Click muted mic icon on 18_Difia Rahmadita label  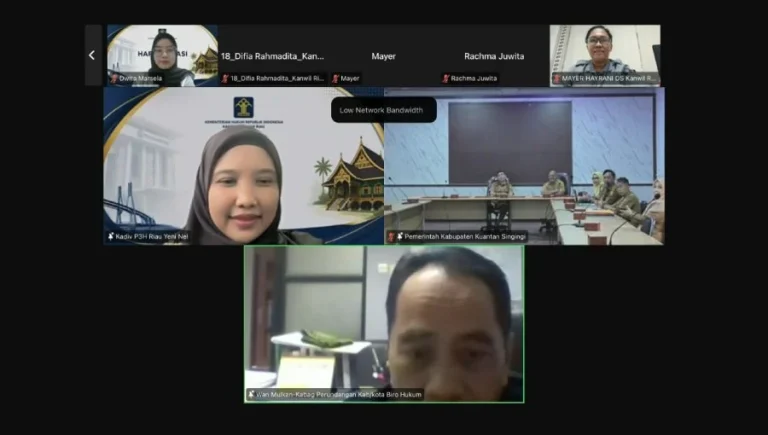click(x=225, y=78)
